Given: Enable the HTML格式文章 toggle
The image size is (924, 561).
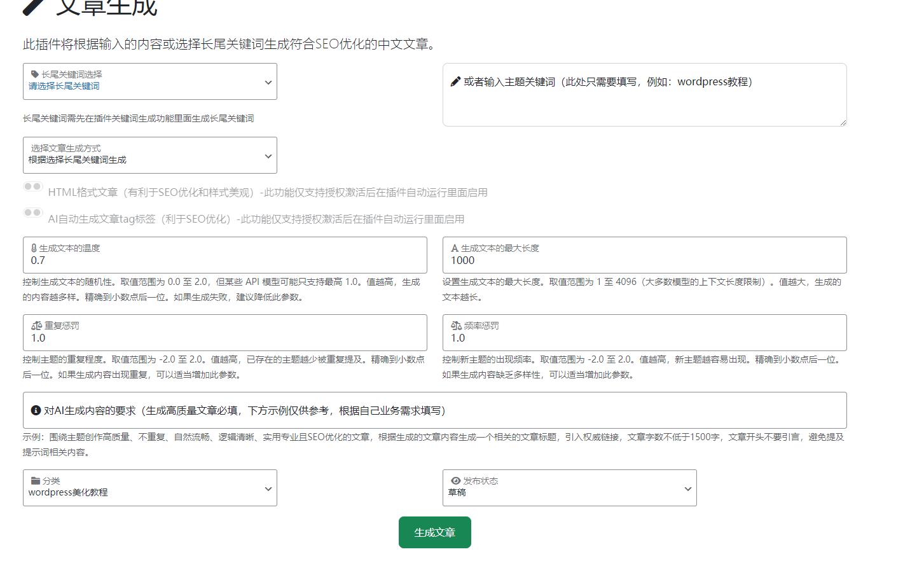Looking at the screenshot, I should [x=32, y=186].
